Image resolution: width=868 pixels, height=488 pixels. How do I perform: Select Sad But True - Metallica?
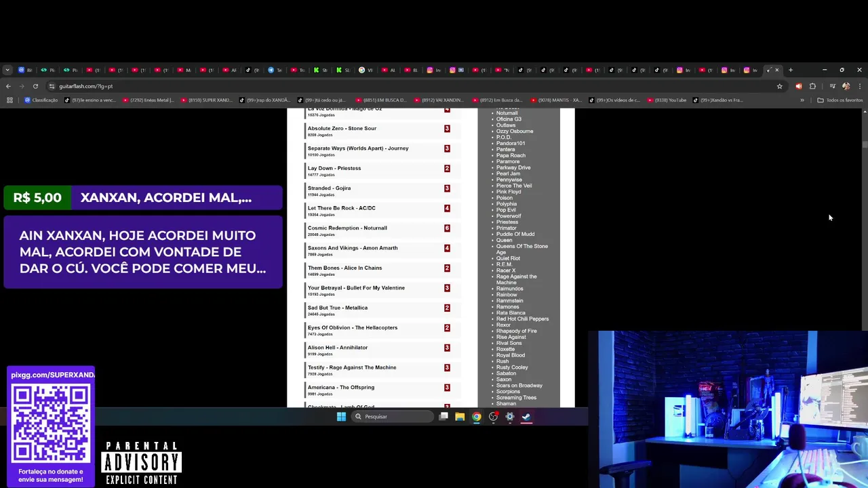point(338,308)
